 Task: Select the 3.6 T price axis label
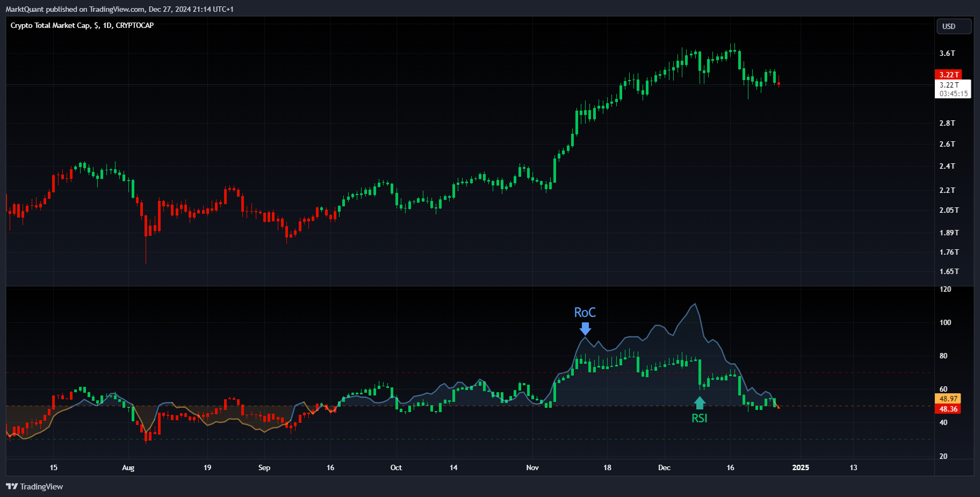point(947,53)
